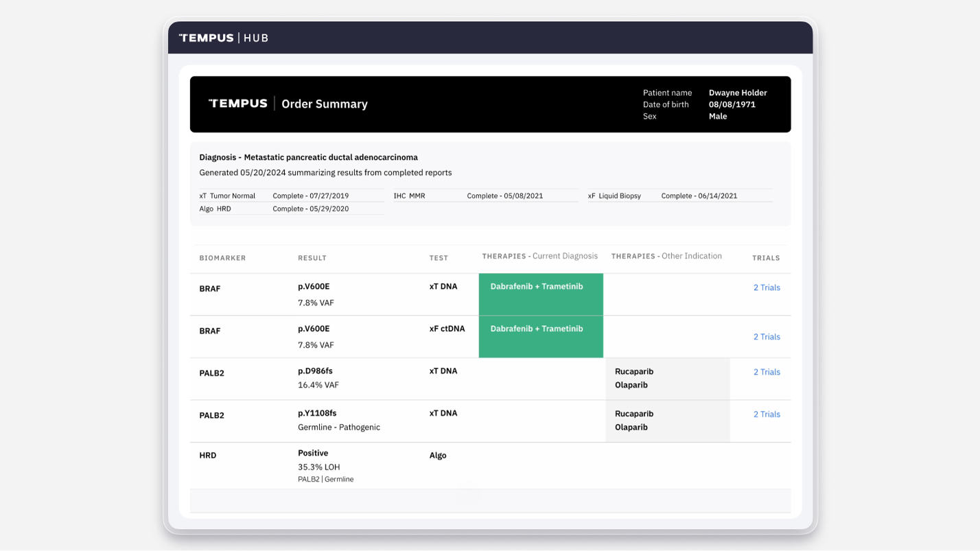
Task: Open 2 Trials link for PALB2 p.D986fs row
Action: point(767,372)
